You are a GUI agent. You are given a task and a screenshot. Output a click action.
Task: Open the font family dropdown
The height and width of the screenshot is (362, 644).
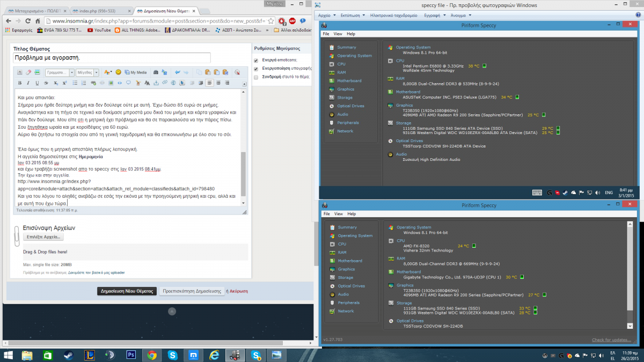pos(60,72)
